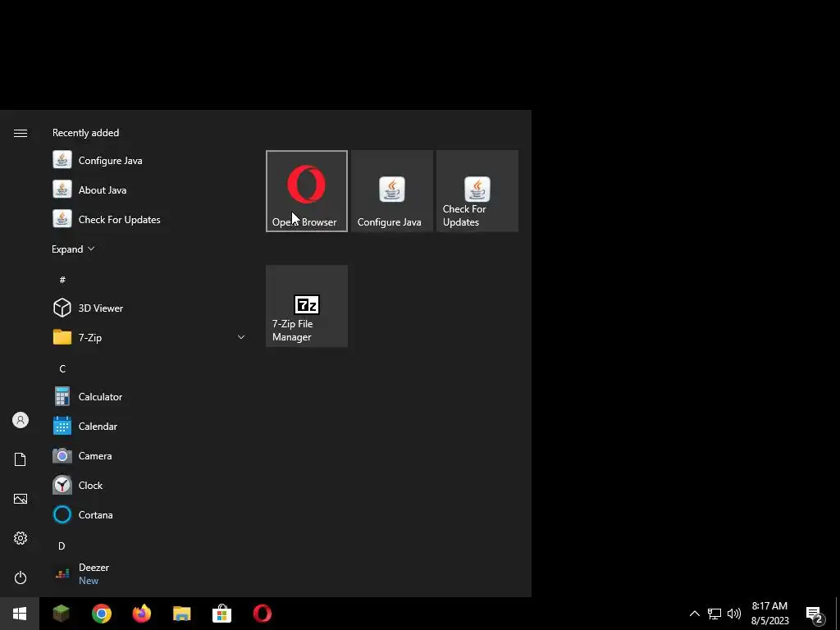840x630 pixels.
Task: Launch the 7-Zip File Manager tile
Action: (x=307, y=306)
